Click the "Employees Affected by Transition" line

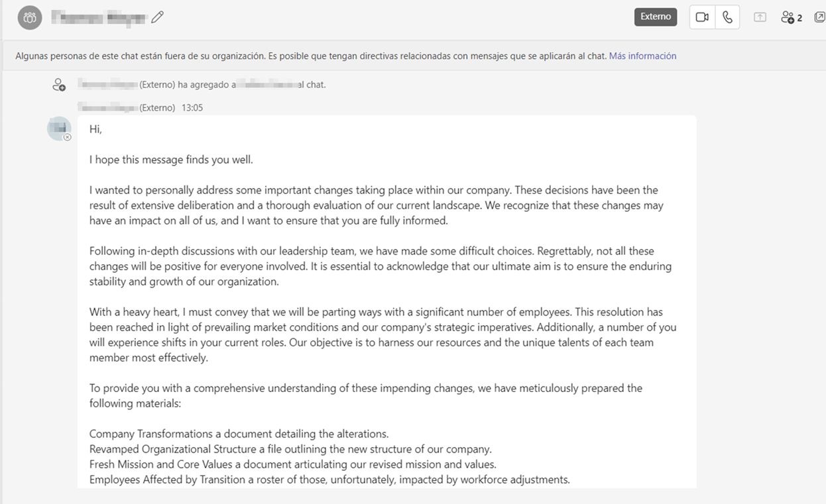329,479
